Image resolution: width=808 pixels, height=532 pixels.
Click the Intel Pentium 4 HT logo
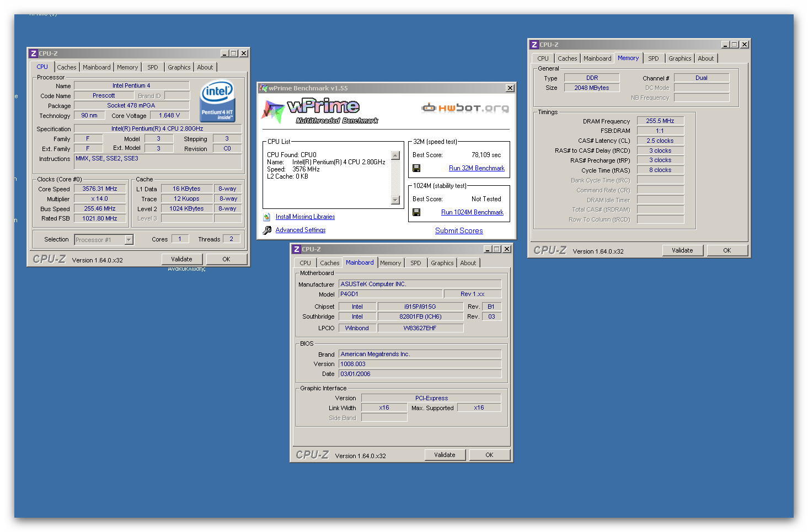coord(217,101)
